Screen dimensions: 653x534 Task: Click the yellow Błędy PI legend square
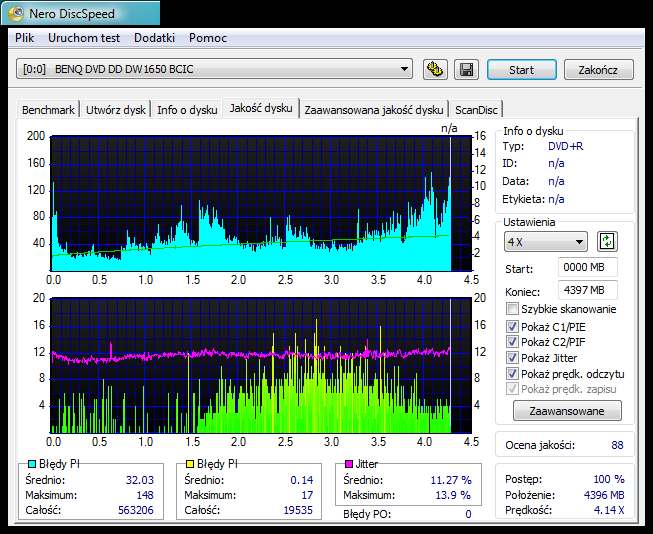click(190, 464)
